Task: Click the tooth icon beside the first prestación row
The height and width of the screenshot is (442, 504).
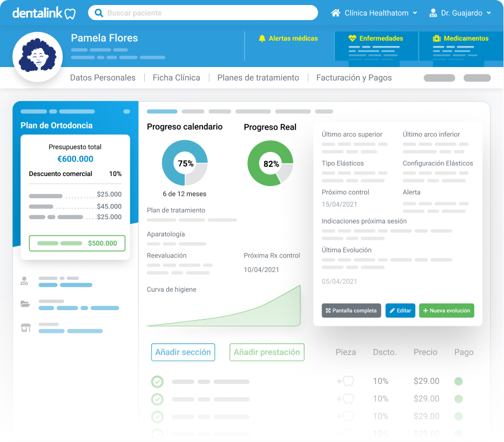Action: 347,381
